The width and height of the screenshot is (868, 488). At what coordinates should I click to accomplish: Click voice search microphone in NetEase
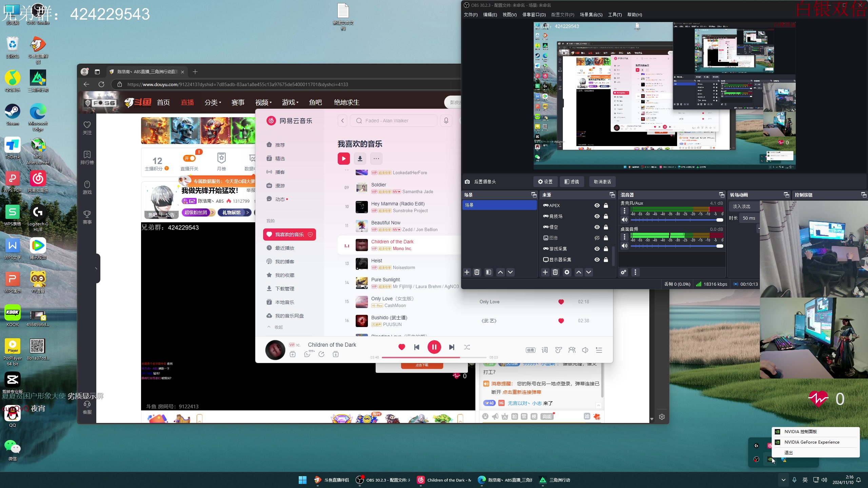click(446, 121)
